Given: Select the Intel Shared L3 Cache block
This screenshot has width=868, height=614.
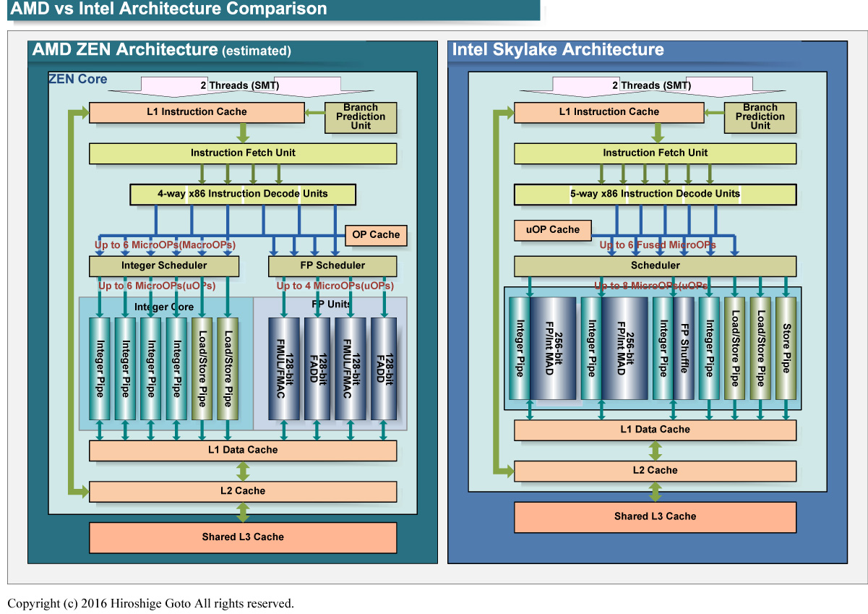Looking at the screenshot, I should pos(655,516).
